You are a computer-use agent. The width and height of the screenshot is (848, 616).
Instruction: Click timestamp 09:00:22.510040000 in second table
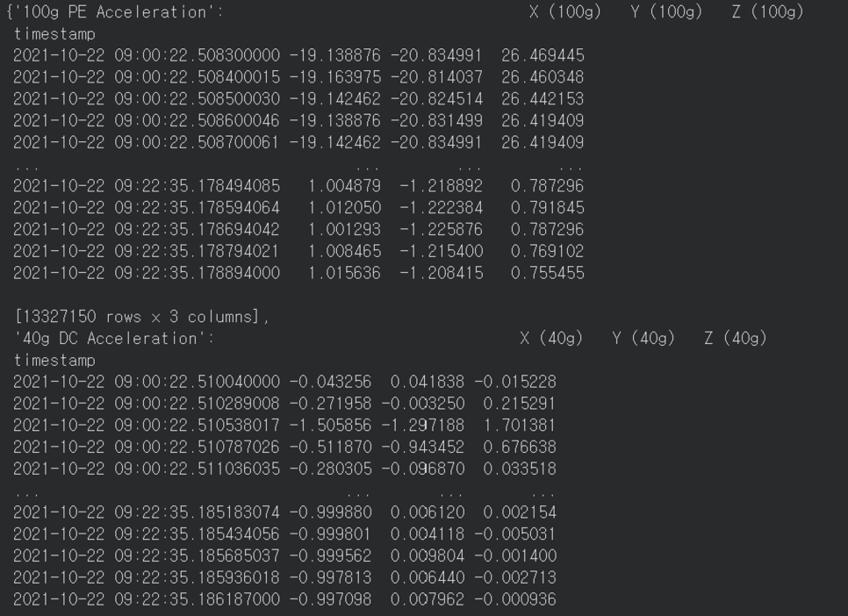(x=147, y=382)
